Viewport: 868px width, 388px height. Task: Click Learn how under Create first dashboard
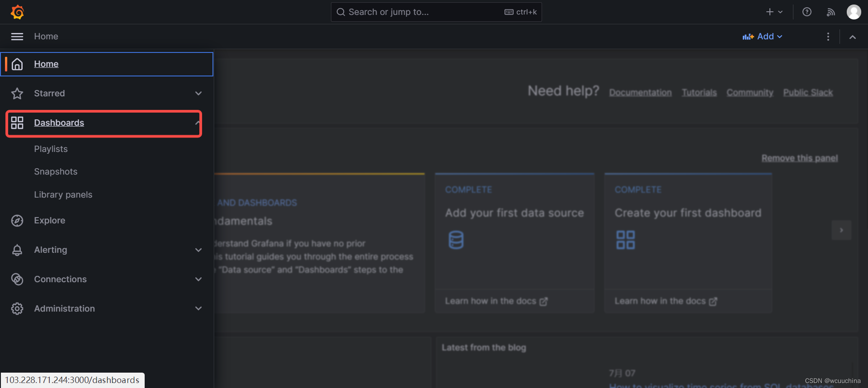coord(665,301)
